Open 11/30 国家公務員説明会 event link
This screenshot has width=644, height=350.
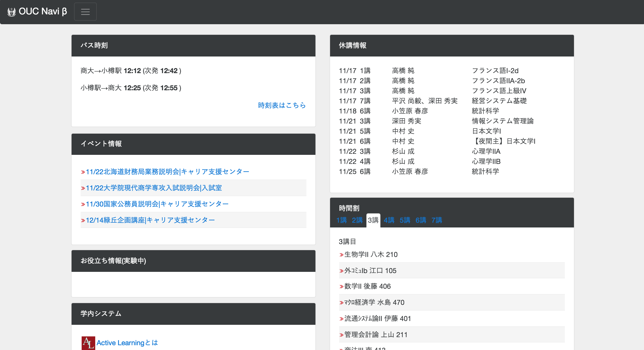pyautogui.click(x=157, y=204)
